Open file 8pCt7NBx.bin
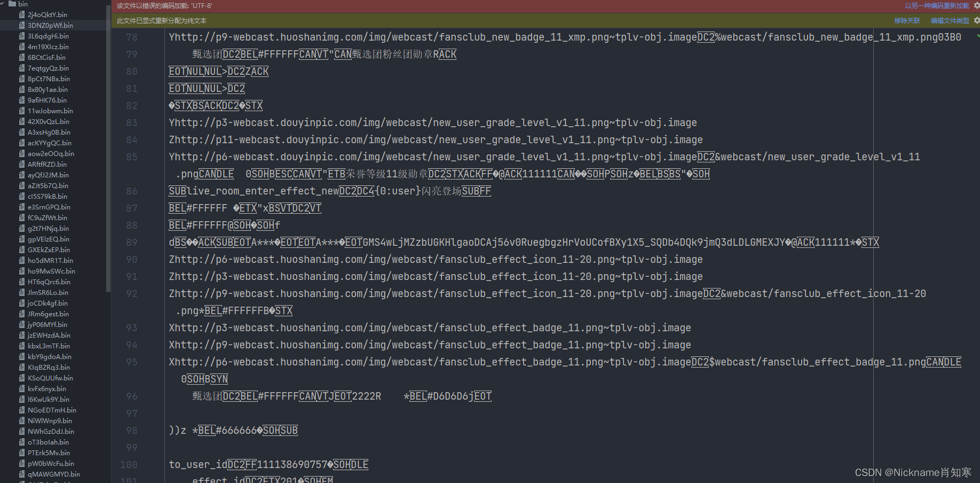 [x=49, y=79]
